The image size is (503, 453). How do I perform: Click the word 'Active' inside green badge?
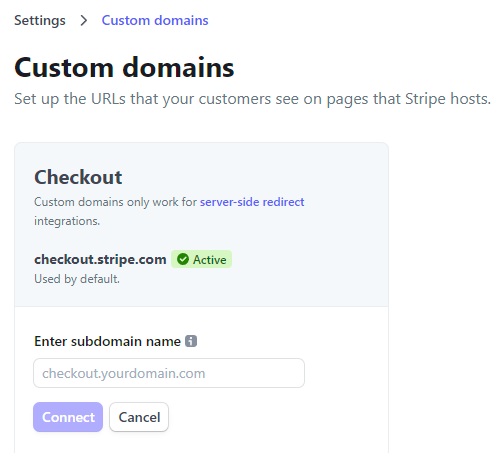point(210,259)
